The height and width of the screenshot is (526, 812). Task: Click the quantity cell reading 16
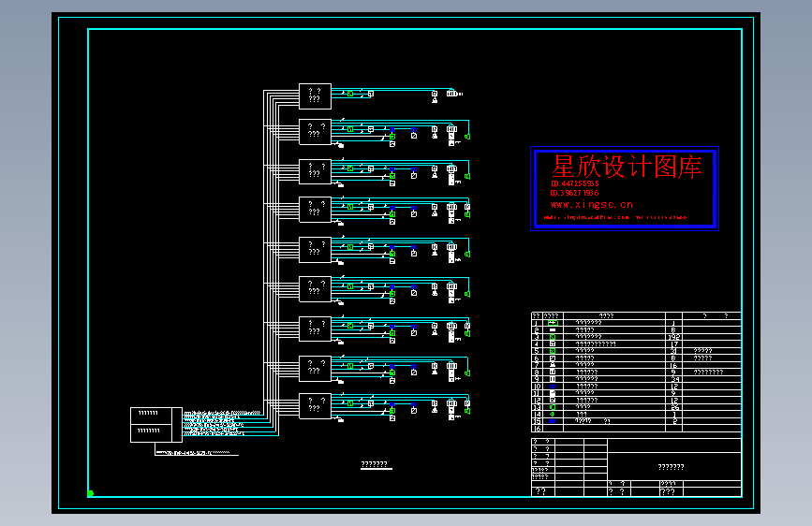pos(673,365)
